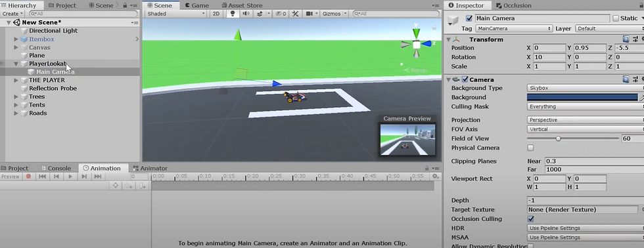Toggle scene lighting bulb icon
The height and width of the screenshot is (248, 644).
click(233, 14)
